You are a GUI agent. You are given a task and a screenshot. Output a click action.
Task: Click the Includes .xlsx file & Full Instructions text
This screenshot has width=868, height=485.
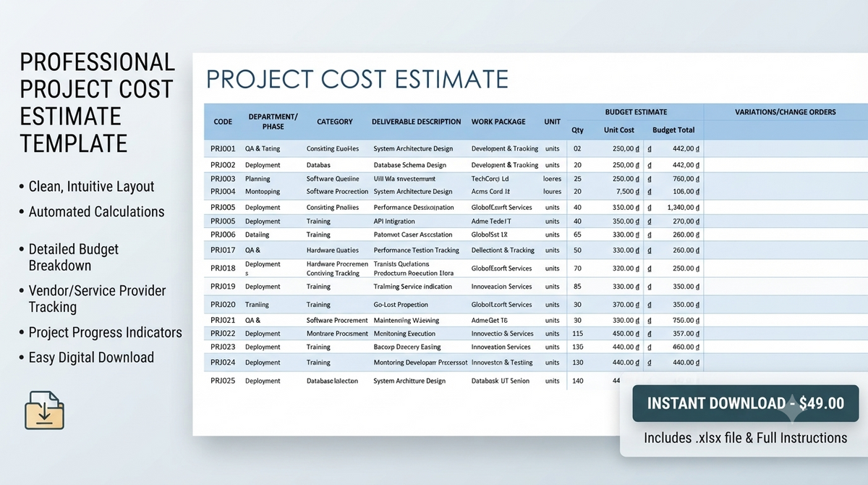pos(745,438)
